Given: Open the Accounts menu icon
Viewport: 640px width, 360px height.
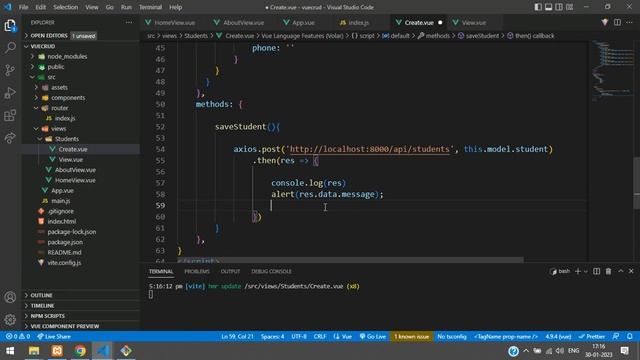Looking at the screenshot, I should click(x=10, y=297).
